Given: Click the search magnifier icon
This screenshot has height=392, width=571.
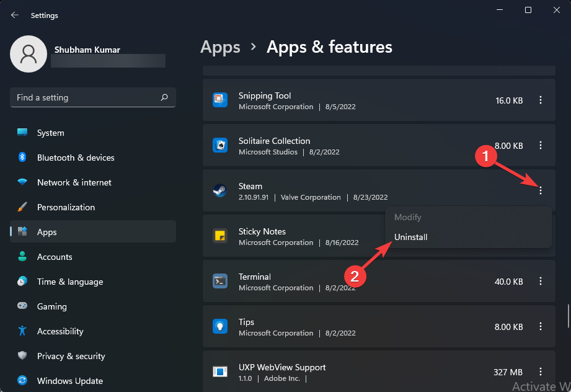Looking at the screenshot, I should [164, 97].
